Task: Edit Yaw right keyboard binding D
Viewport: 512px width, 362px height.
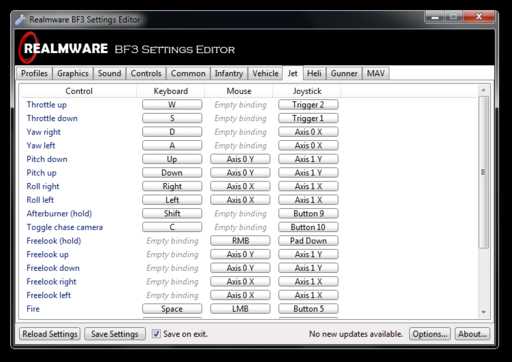Action: click(172, 132)
